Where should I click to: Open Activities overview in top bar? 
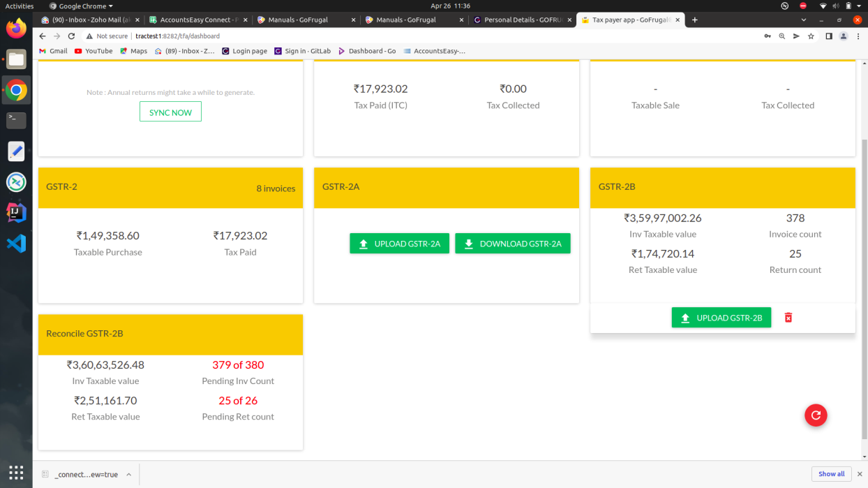click(x=20, y=6)
